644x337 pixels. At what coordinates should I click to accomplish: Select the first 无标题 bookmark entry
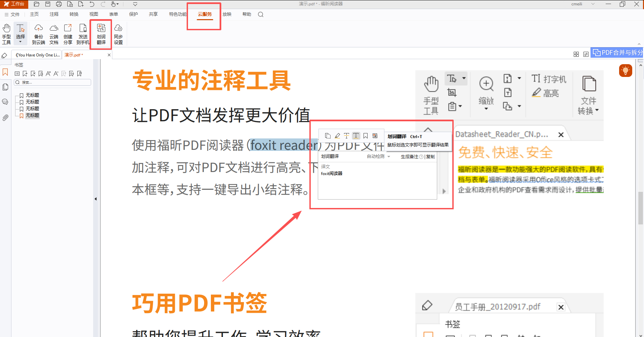(x=32, y=95)
